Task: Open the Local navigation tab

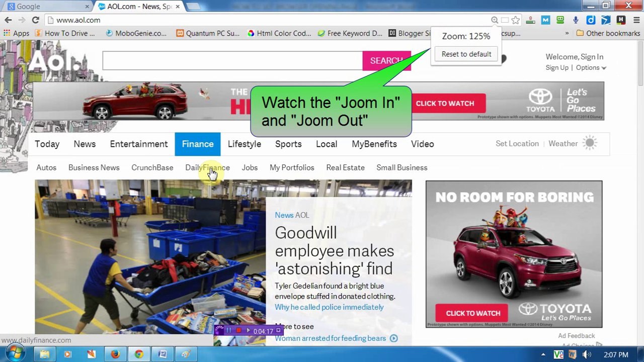Action: pos(327,144)
